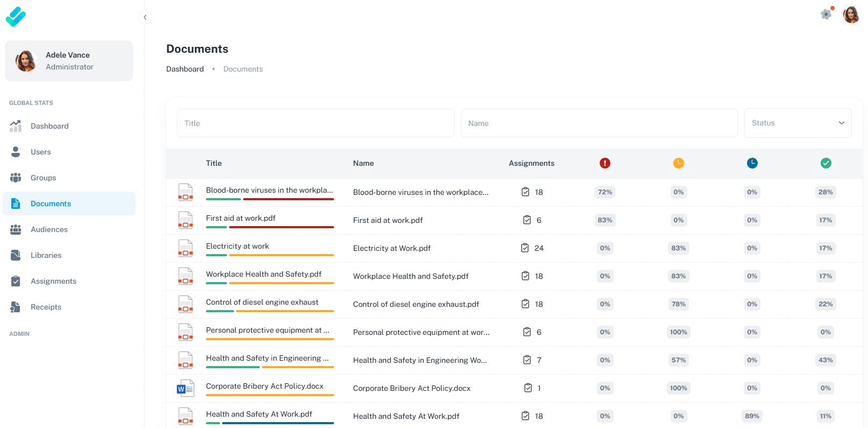868x428 pixels.
Task: Collapse the sidebar with the chevron
Action: tap(145, 17)
